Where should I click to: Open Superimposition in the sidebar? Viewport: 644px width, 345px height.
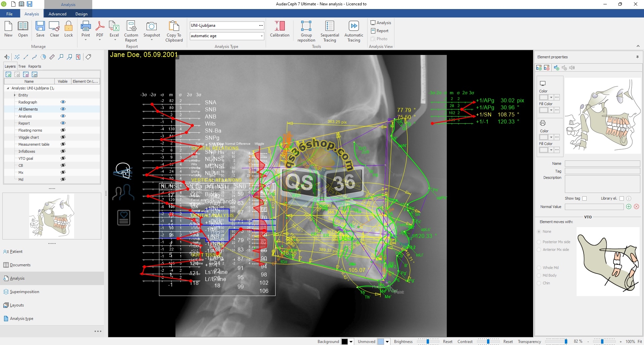(24, 292)
